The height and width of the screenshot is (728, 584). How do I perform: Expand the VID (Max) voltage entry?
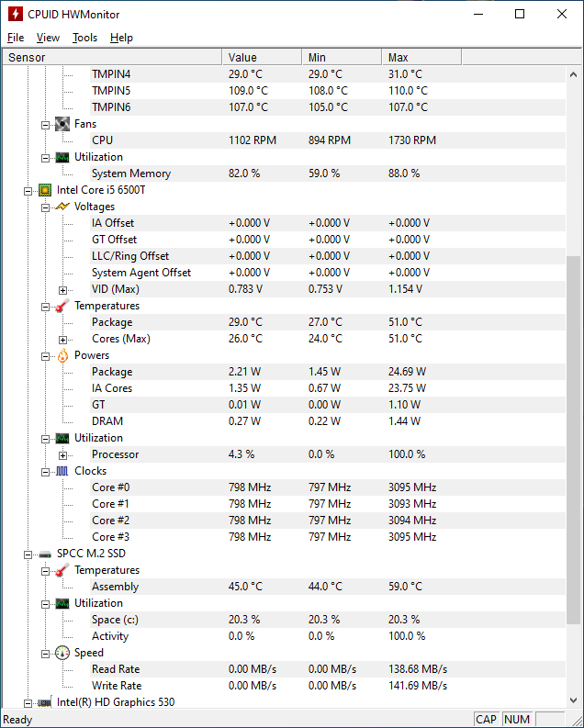tap(62, 290)
